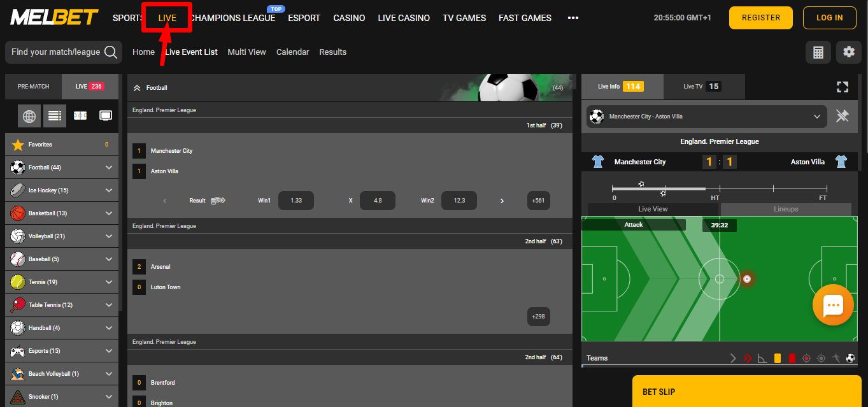This screenshot has width=868, height=407.
Task: Open +298 markets for Arsenal match
Action: point(539,317)
